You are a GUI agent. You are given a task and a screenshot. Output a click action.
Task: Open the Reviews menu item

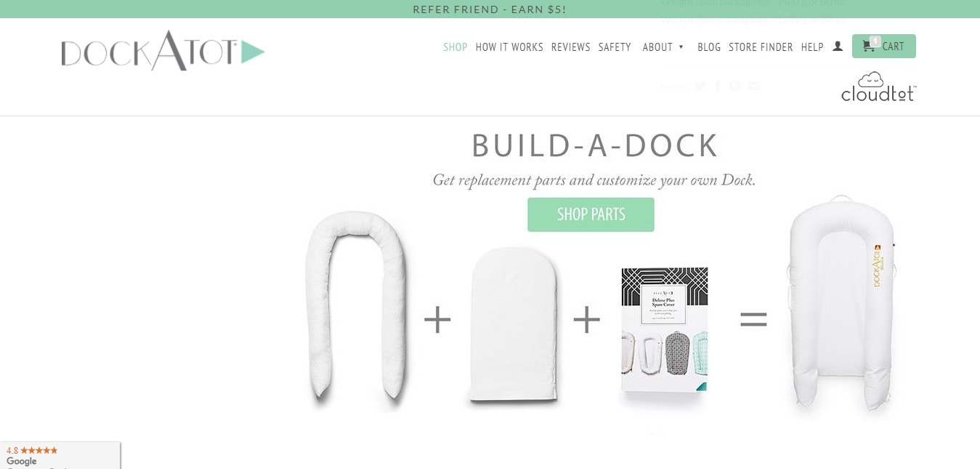[x=570, y=47]
